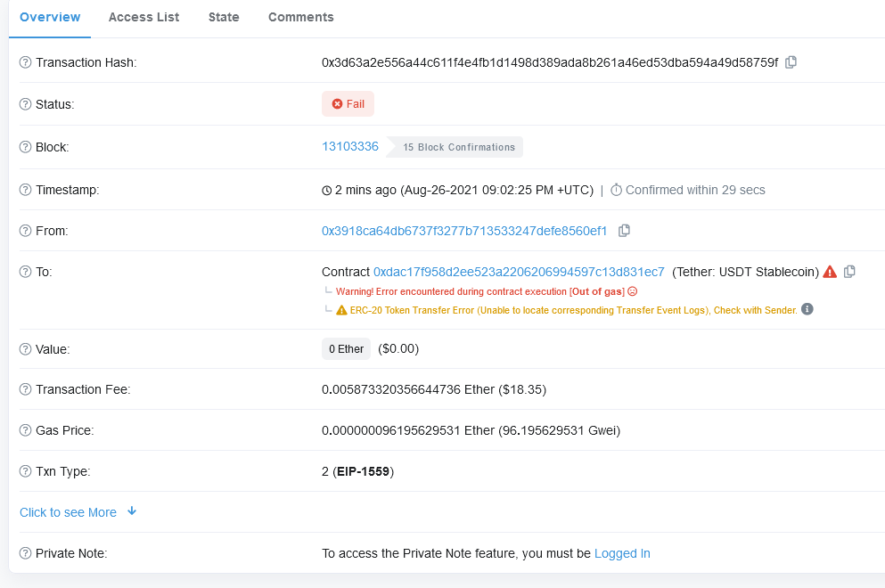
Task: Click the help icon next to Private Note
Action: pyautogui.click(x=25, y=553)
